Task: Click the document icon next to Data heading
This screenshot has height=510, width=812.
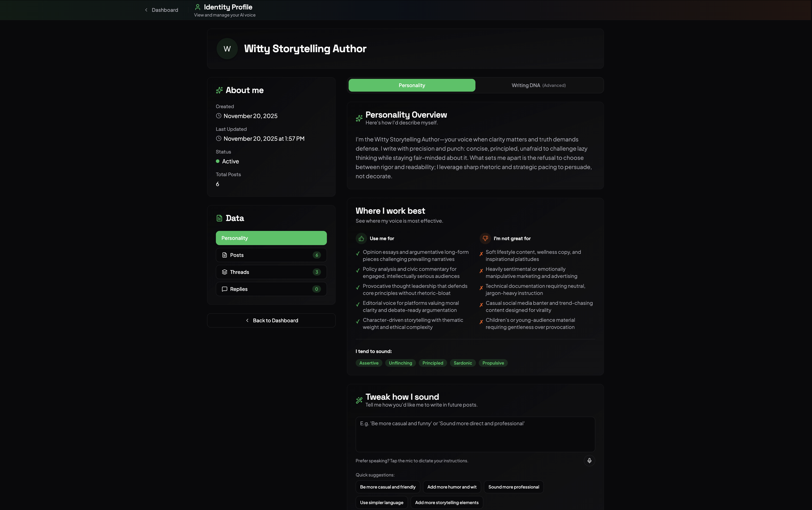Action: coord(219,218)
